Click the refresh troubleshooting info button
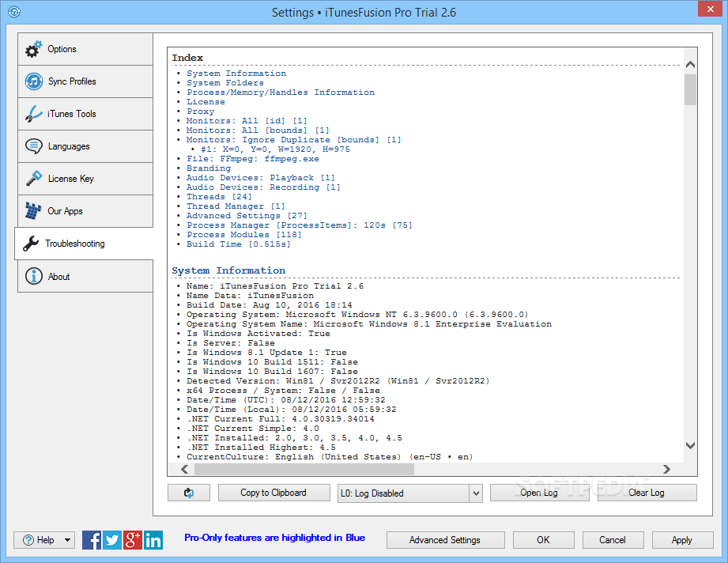The width and height of the screenshot is (728, 563). (189, 493)
